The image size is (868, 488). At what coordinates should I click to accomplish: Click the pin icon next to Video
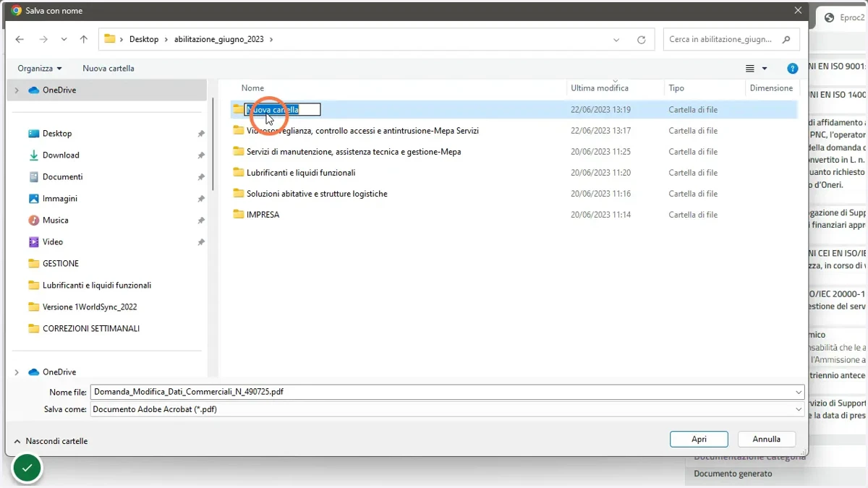click(201, 242)
